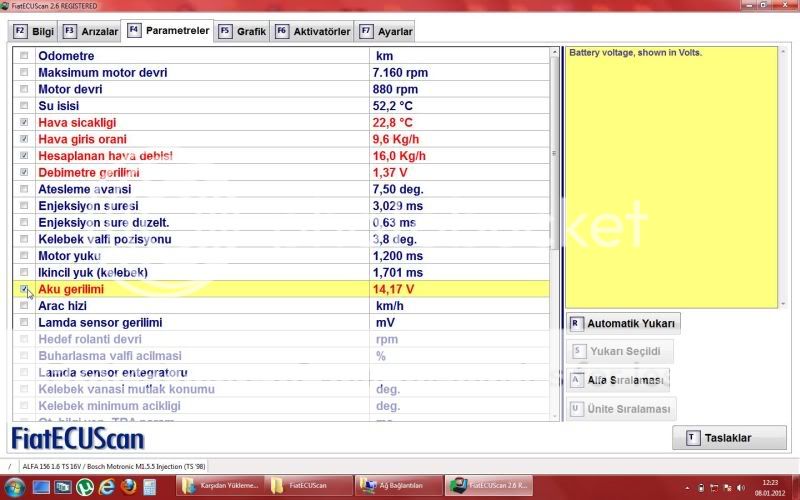Click the description panel scroll up arrow
The height and width of the screenshot is (500, 800).
pyautogui.click(x=783, y=52)
